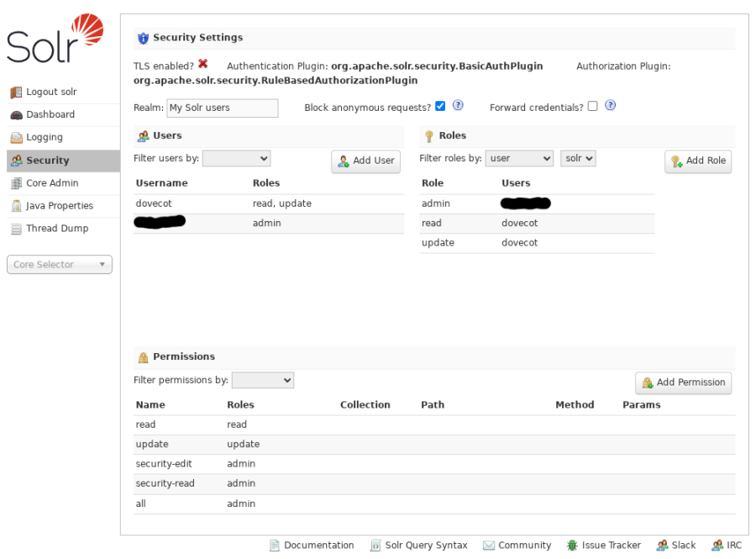
Task: Open the Logging page
Action: [x=63, y=138]
